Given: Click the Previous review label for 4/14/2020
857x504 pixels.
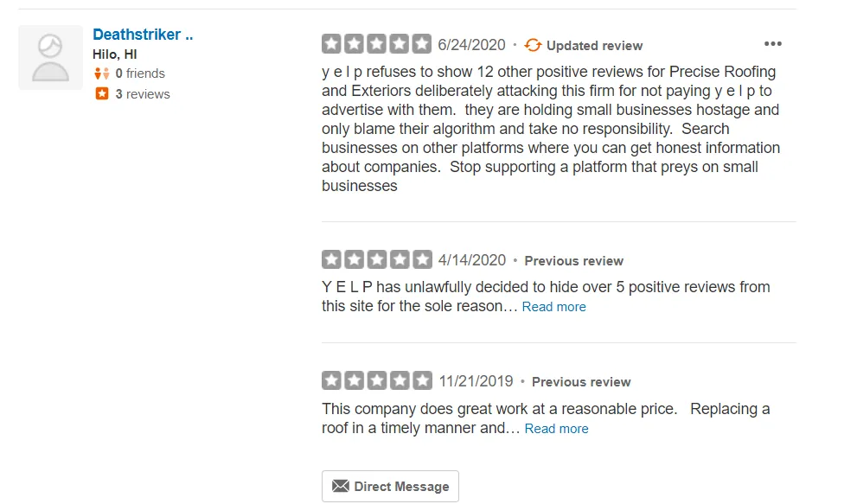Looking at the screenshot, I should tap(573, 261).
